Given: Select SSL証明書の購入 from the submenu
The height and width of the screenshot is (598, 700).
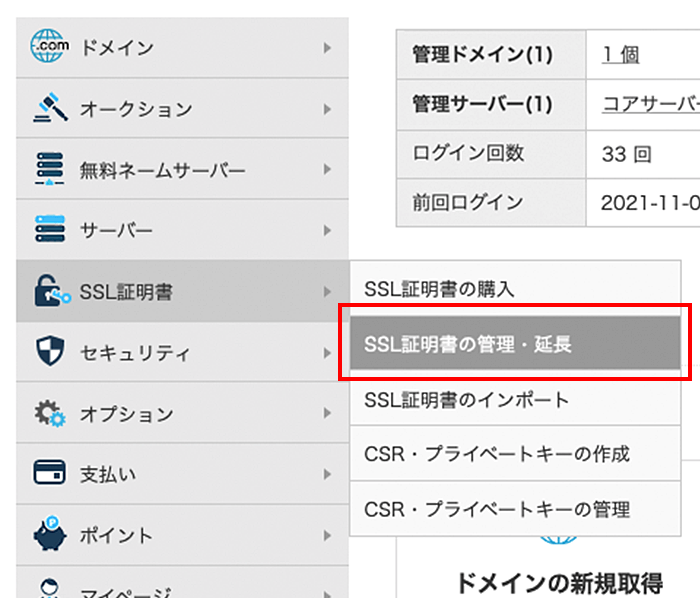Looking at the screenshot, I should (x=440, y=290).
